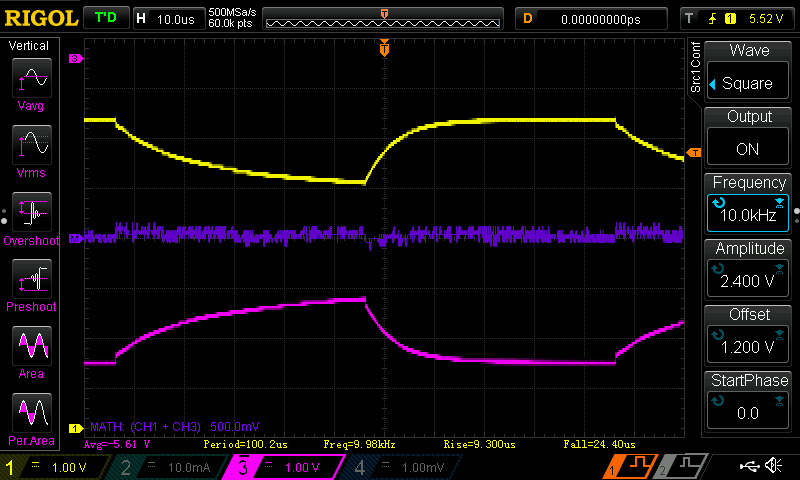This screenshot has height=480, width=800.
Task: Toggle channel 2 10.0mA display
Action: (169, 467)
